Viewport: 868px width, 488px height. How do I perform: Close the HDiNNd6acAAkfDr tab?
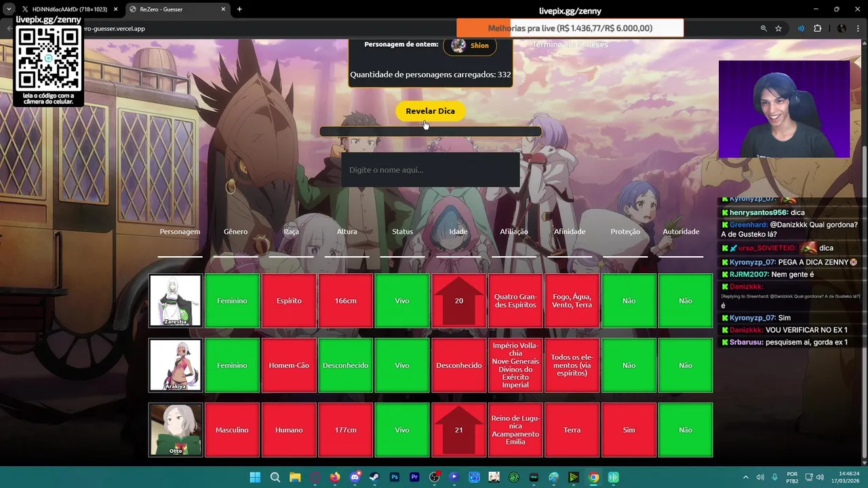click(115, 9)
